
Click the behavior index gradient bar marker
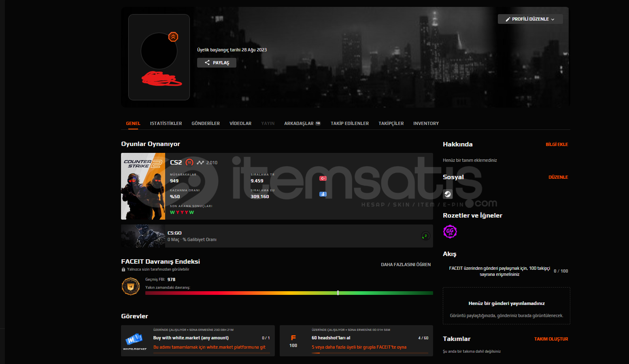(x=338, y=293)
